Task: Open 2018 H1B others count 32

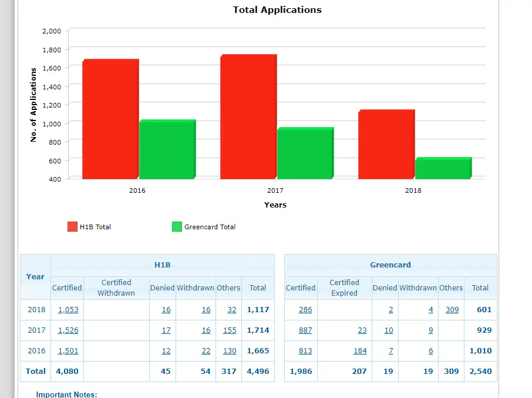Action: pos(232,310)
